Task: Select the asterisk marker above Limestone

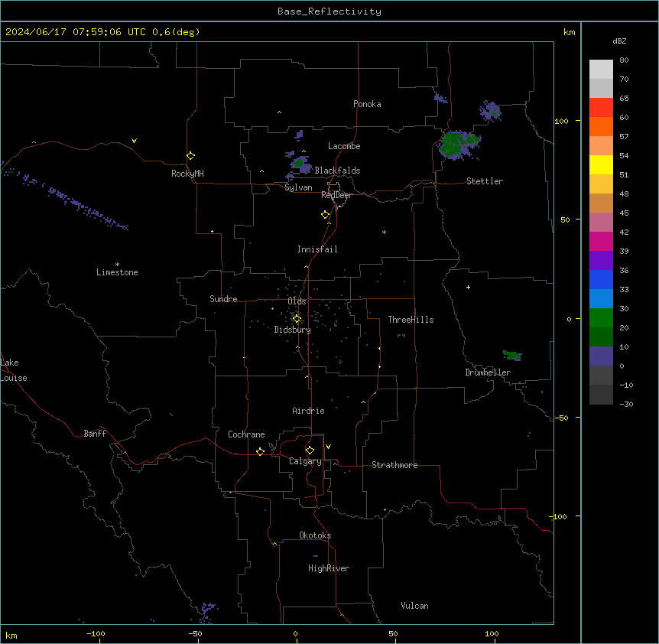Action: click(117, 265)
